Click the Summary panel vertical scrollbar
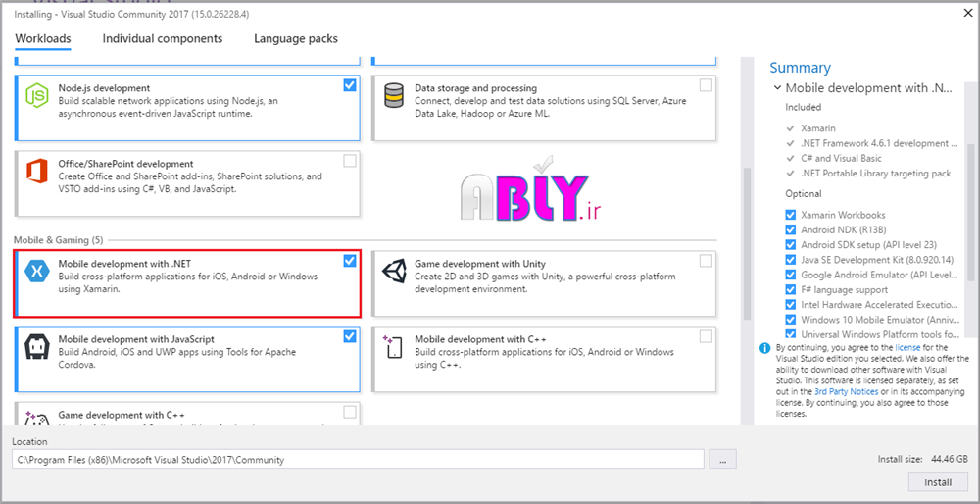Image resolution: width=980 pixels, height=504 pixels. 970,213
